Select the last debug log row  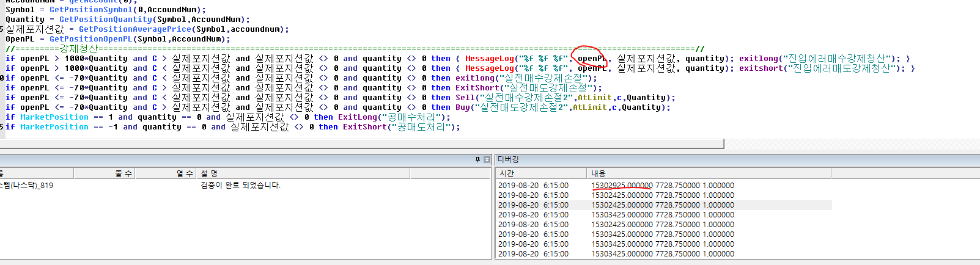pos(662,254)
